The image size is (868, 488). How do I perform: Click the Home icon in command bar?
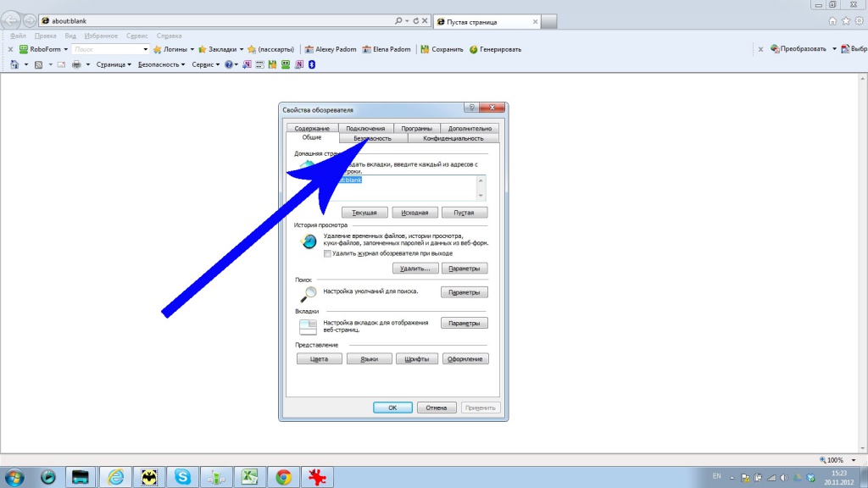coord(14,64)
